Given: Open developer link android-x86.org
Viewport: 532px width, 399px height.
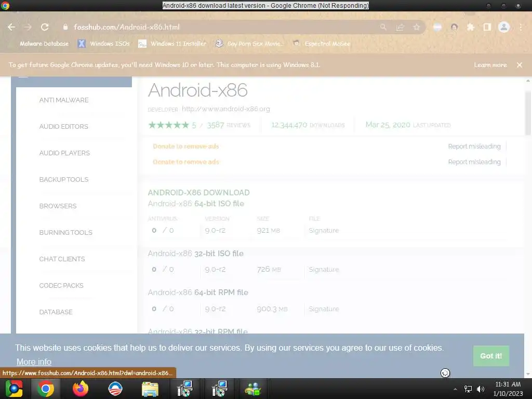Looking at the screenshot, I should click(226, 109).
